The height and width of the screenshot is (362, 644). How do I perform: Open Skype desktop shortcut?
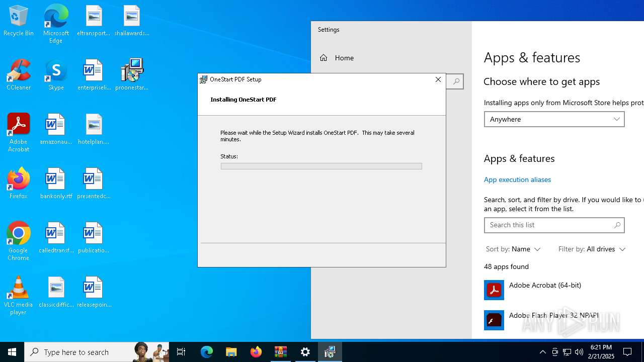tap(56, 75)
